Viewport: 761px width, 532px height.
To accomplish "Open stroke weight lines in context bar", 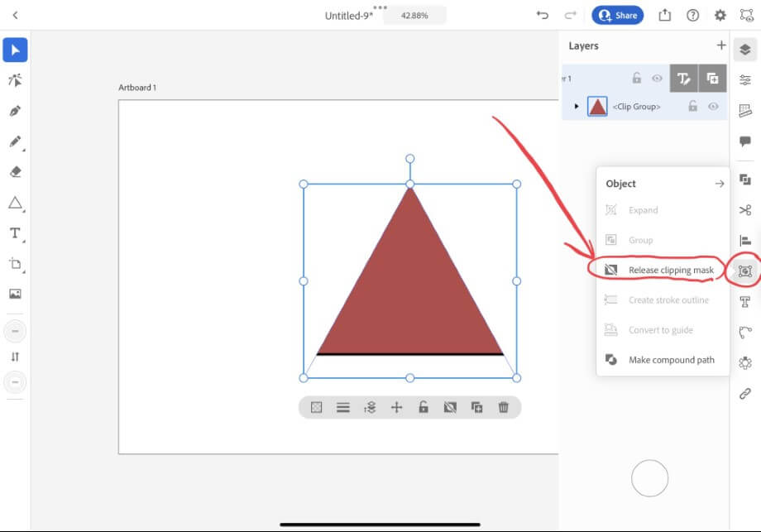I will (x=343, y=407).
